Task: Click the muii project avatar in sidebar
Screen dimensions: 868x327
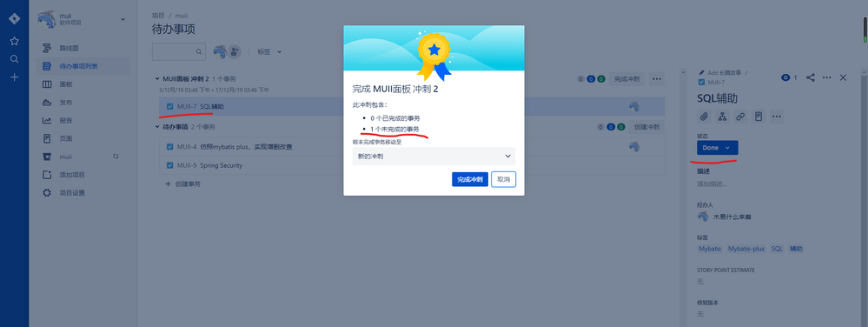Action: [47, 19]
